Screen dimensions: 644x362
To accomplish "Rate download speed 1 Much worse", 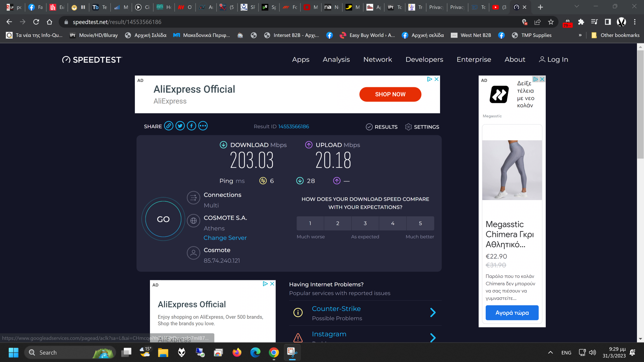I will 310,223.
